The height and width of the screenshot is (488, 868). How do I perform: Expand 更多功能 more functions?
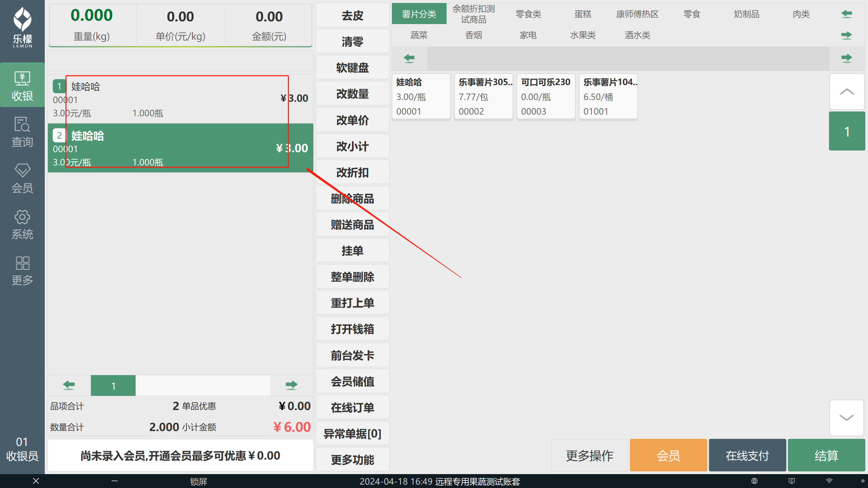click(x=353, y=460)
